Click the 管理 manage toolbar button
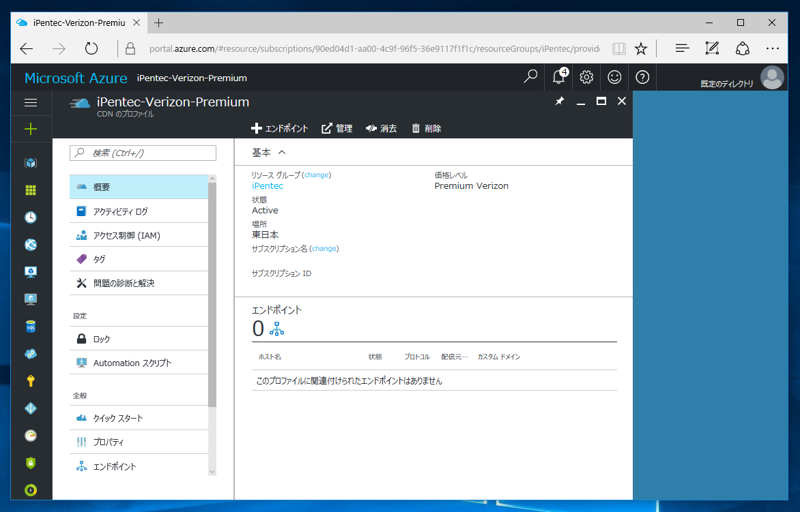Screen dimensions: 800x512 pyautogui.click(x=337, y=129)
